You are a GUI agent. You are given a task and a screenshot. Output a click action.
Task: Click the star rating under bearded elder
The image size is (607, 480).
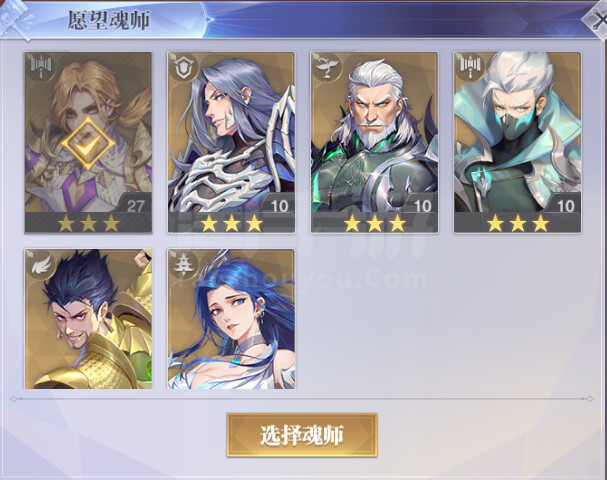tap(374, 223)
